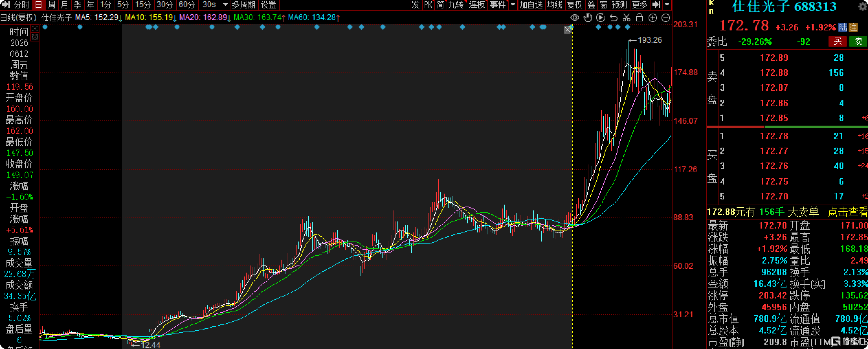Click the 193.26 high price label
The image size is (868, 349).
(650, 40)
